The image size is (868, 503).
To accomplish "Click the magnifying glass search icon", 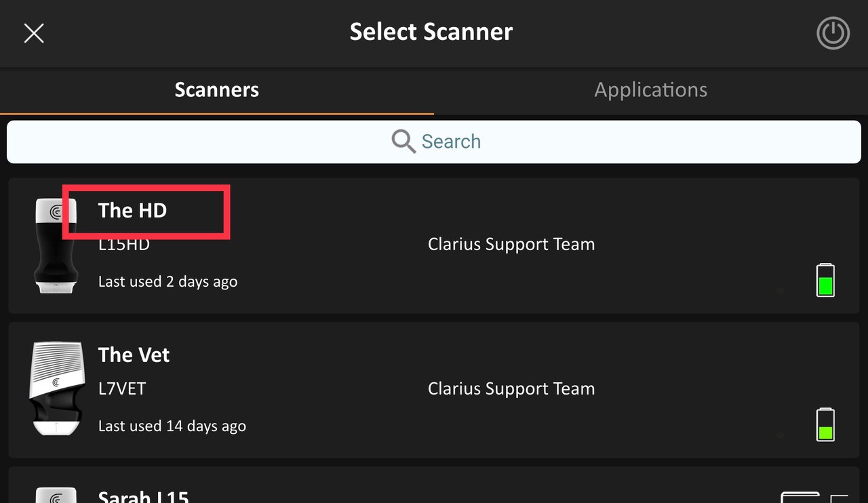I will 403,142.
